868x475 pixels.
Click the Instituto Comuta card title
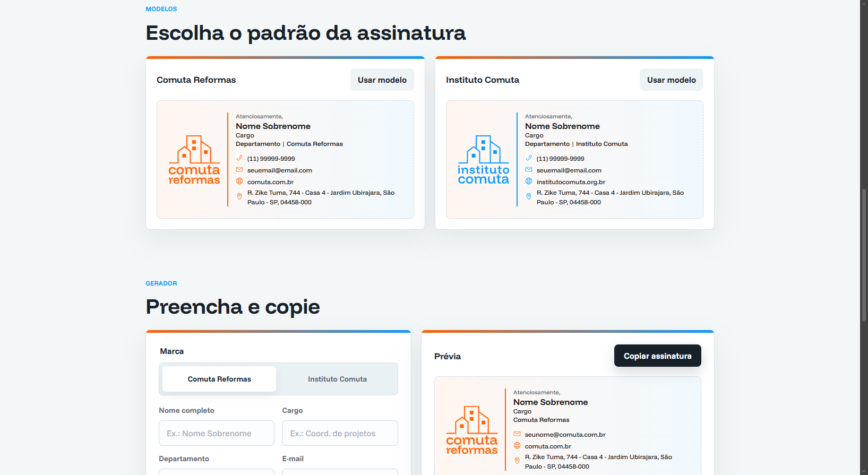[x=483, y=80]
